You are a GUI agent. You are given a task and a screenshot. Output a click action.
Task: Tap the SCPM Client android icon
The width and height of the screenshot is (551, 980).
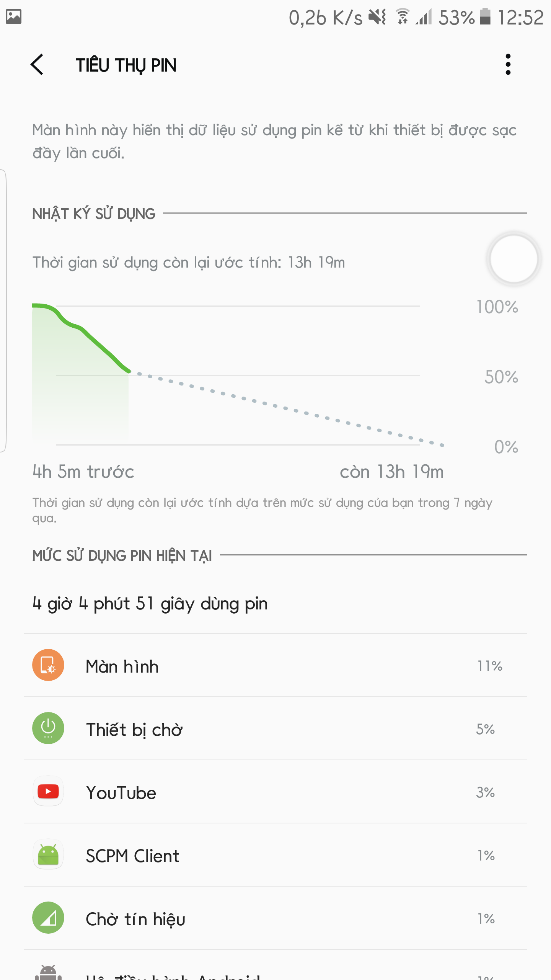click(x=48, y=854)
